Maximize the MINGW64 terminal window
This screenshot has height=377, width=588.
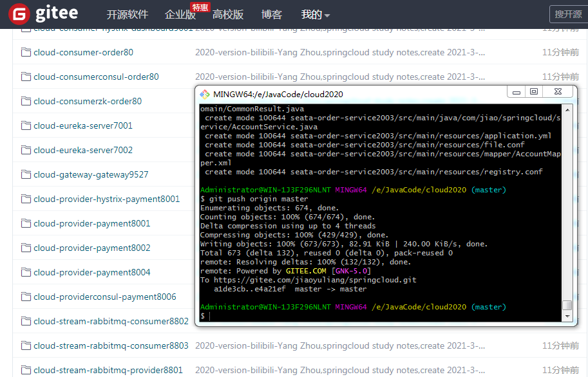point(534,92)
